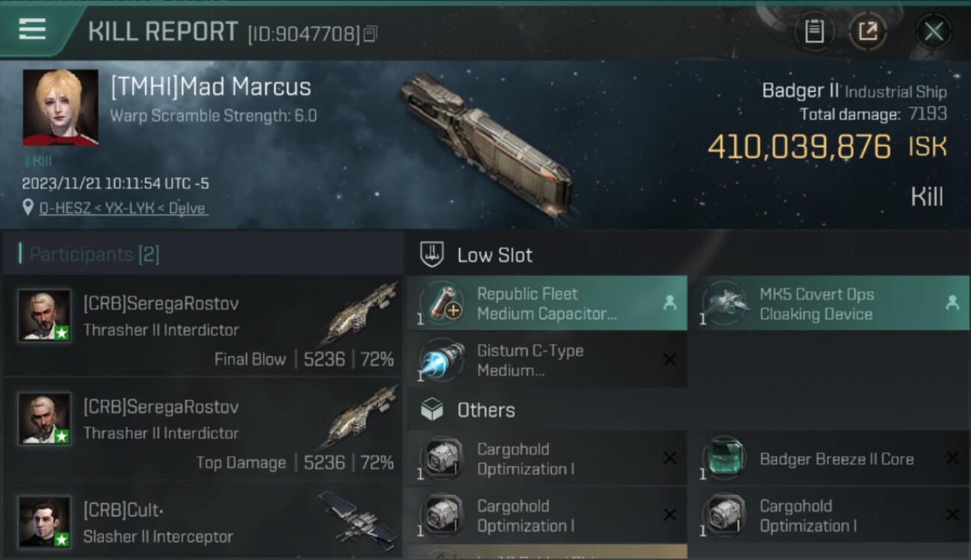Select Republic Fleet Medium Capacitor item
This screenshot has height=560, width=971.
pyautogui.click(x=547, y=303)
